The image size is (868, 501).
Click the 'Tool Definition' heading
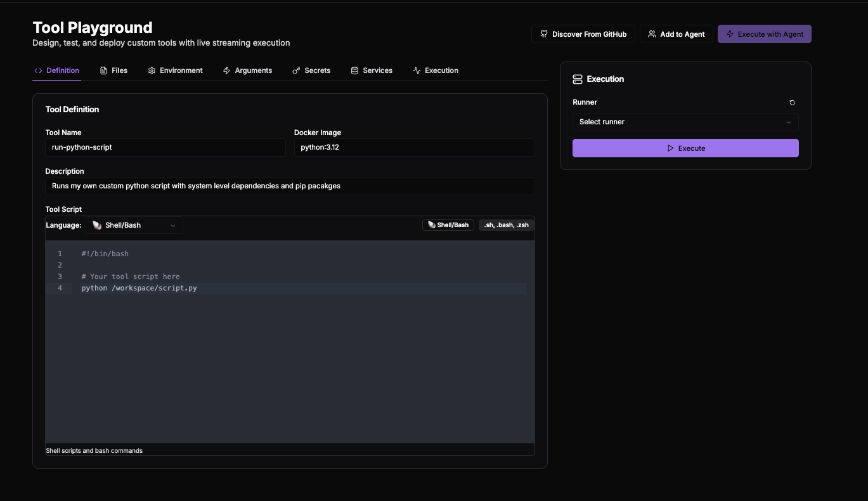[72, 110]
